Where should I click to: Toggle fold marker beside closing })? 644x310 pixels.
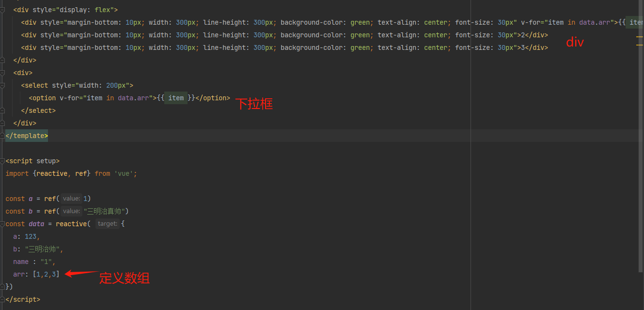tap(2, 287)
